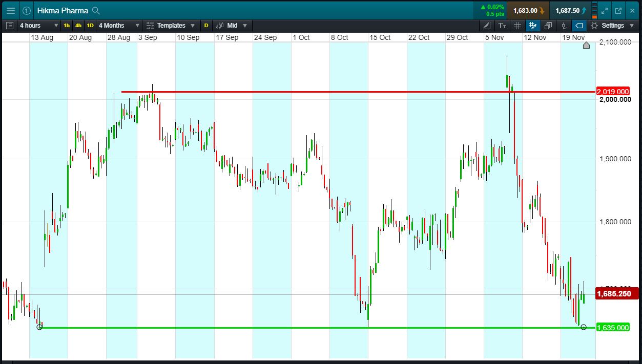Open the chart list panel icon

pyautogui.click(x=10, y=26)
